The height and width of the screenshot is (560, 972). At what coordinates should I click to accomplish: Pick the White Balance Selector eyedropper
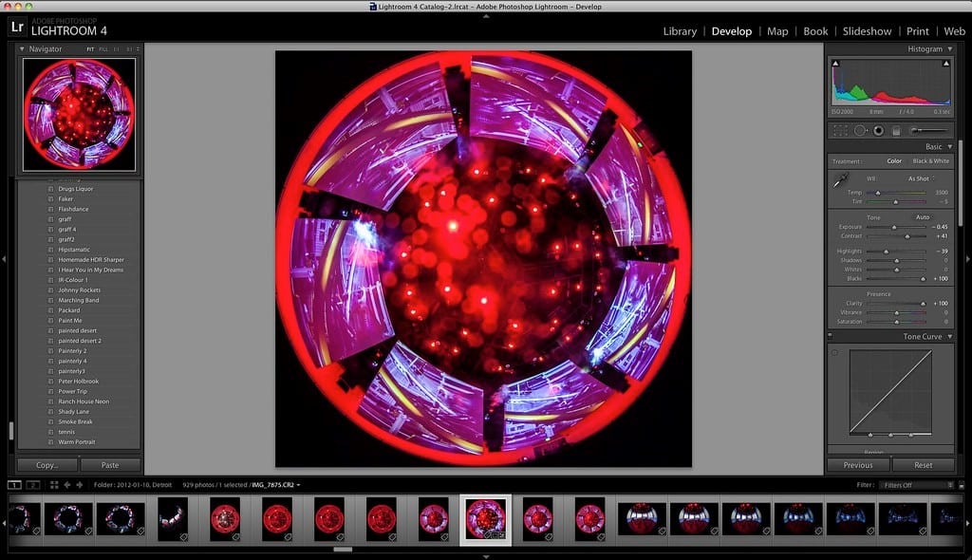point(841,180)
